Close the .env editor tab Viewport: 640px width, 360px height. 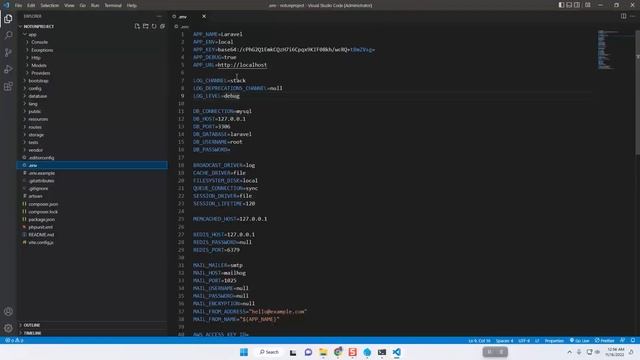coord(204,16)
